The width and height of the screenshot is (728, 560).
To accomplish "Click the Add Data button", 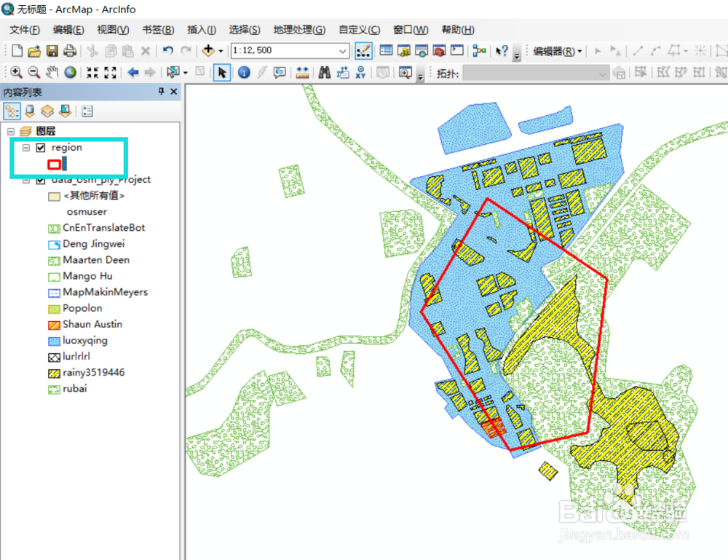I will (208, 51).
